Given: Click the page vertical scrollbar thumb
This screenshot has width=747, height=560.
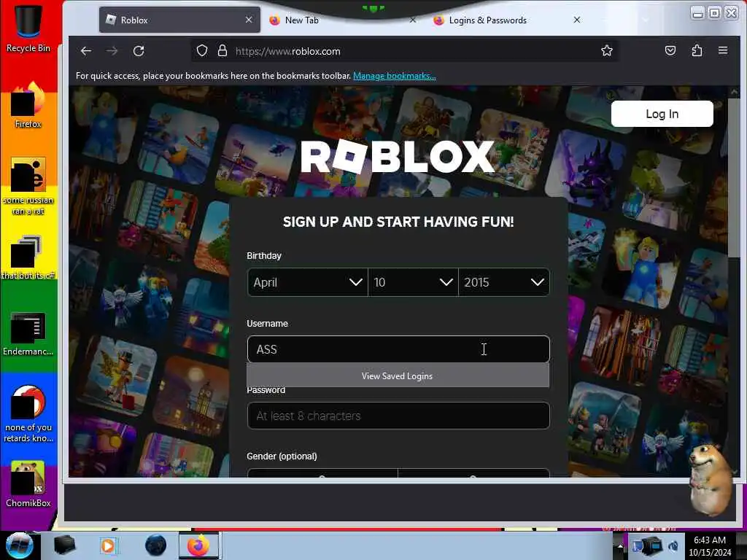Looking at the screenshot, I should click(x=734, y=177).
